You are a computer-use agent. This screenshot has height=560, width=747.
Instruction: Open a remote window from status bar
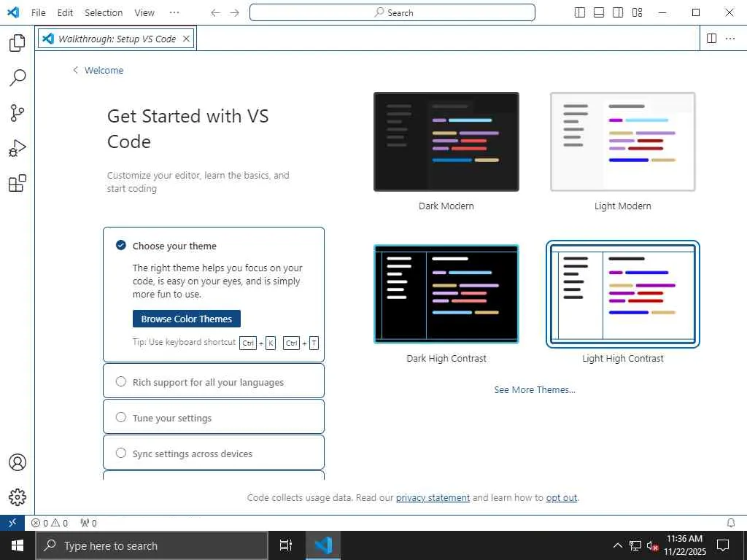click(12, 523)
